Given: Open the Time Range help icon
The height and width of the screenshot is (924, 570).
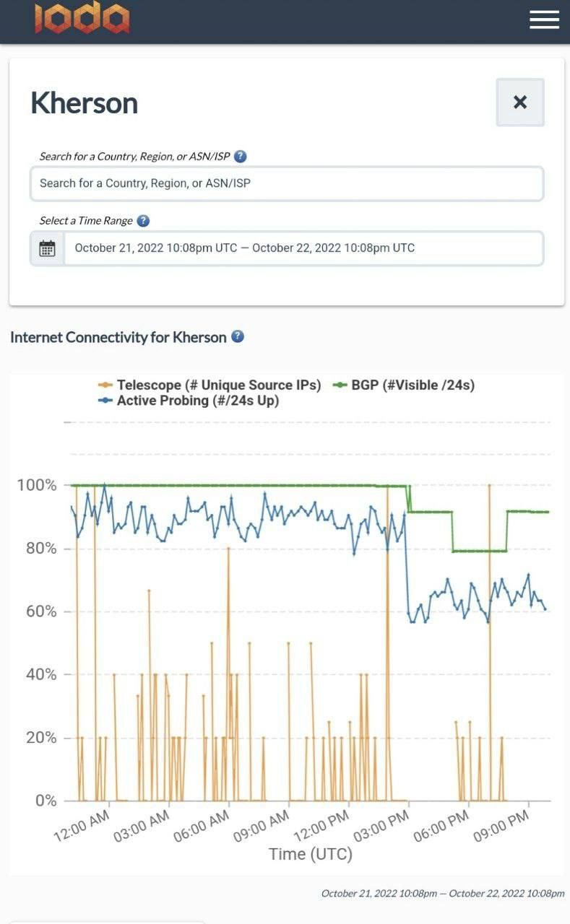Looking at the screenshot, I should [x=143, y=221].
